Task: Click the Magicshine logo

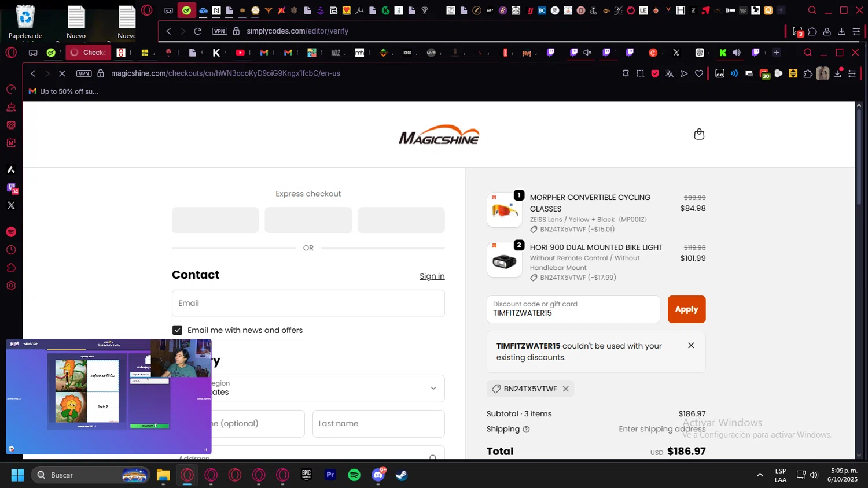Action: pyautogui.click(x=439, y=134)
